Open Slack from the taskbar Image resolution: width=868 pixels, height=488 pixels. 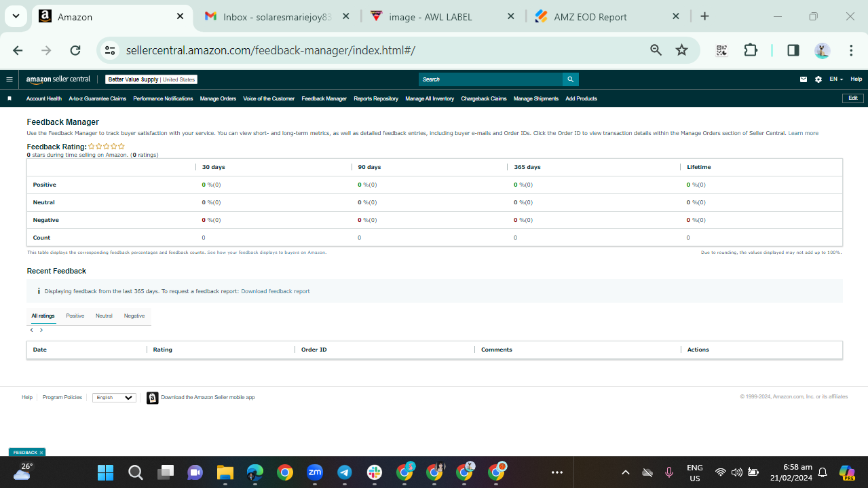click(374, 472)
